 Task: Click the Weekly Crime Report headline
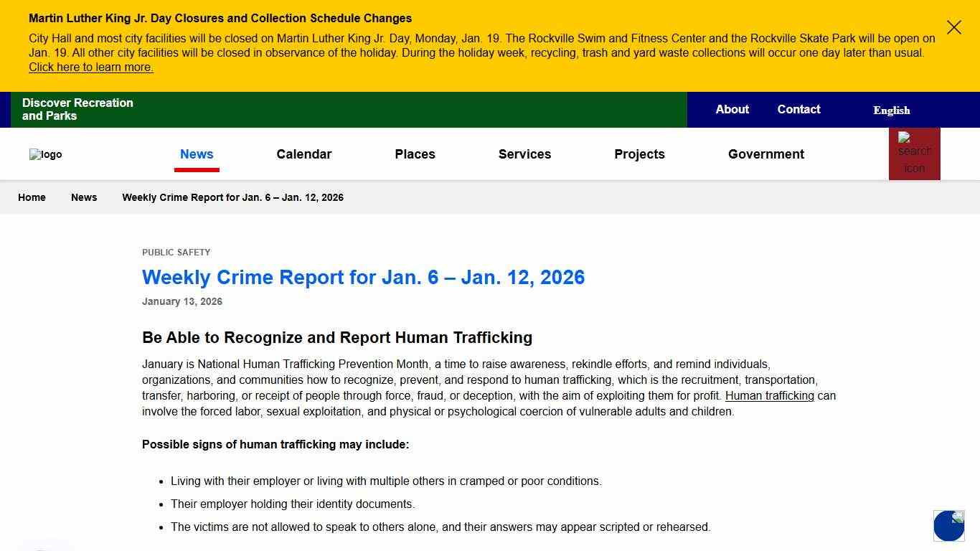tap(364, 278)
